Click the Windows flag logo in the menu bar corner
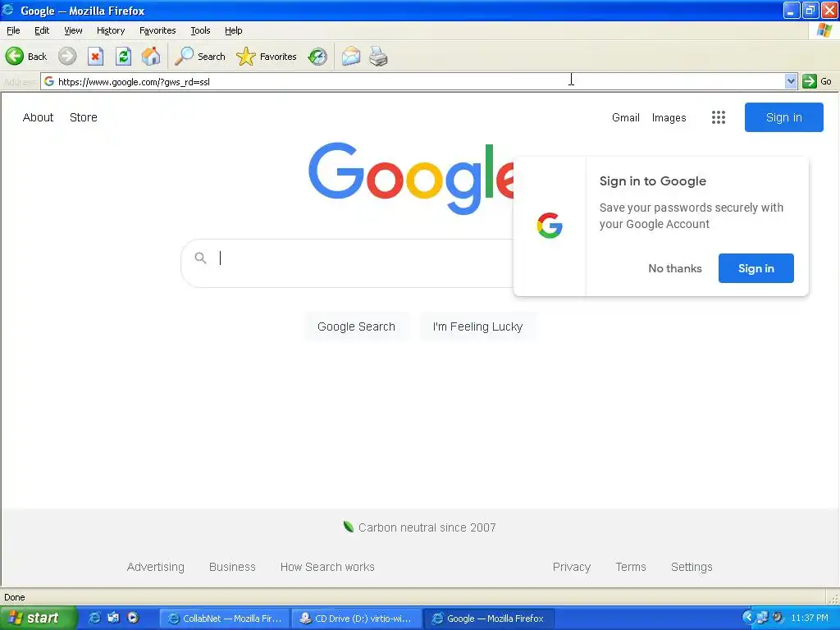Viewport: 840px width, 630px height. 824,30
